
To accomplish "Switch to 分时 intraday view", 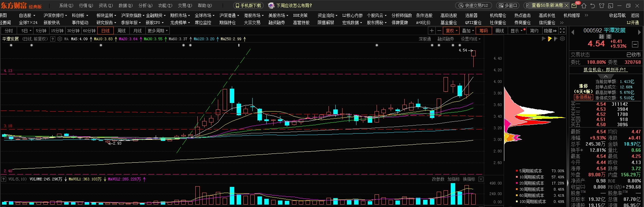I will (x=9, y=31).
